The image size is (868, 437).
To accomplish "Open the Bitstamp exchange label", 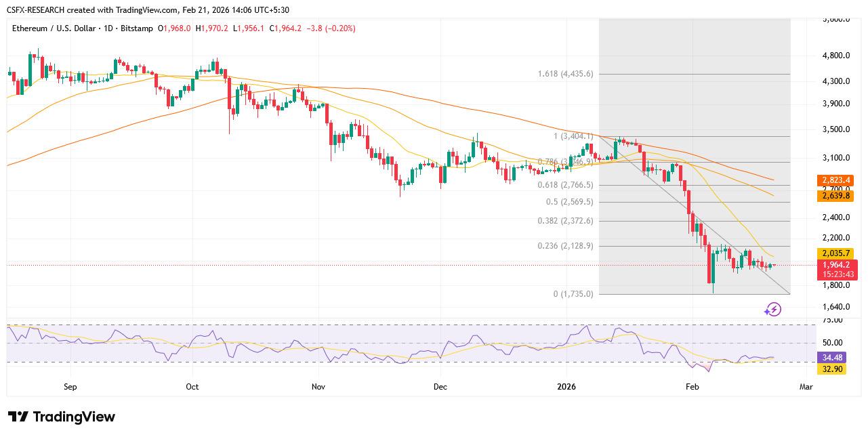I will [136, 28].
